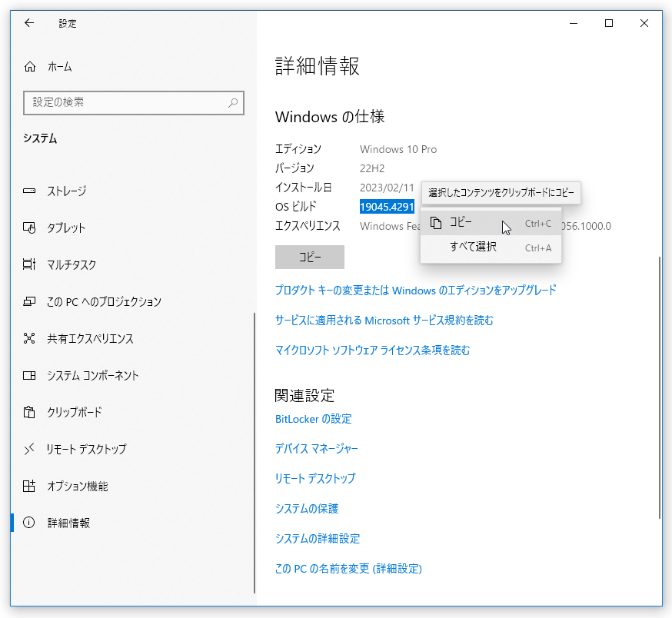The height and width of the screenshot is (618, 672).
Task: Click the エクスペリエンス label
Action: pyautogui.click(x=308, y=226)
